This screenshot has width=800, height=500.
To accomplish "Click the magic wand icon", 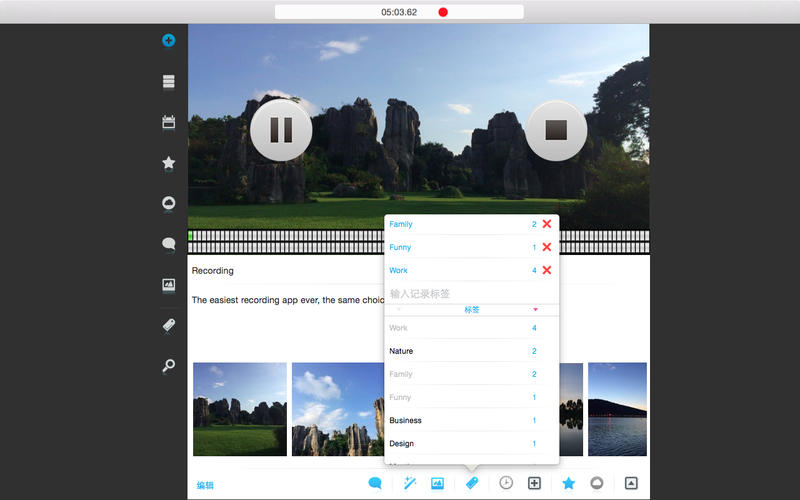I will pos(410,483).
